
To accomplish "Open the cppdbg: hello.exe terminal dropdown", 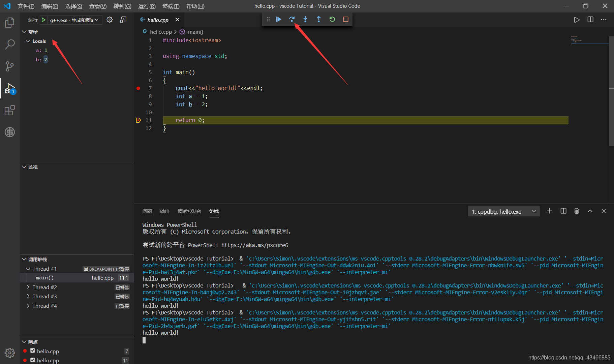I will tap(534, 211).
